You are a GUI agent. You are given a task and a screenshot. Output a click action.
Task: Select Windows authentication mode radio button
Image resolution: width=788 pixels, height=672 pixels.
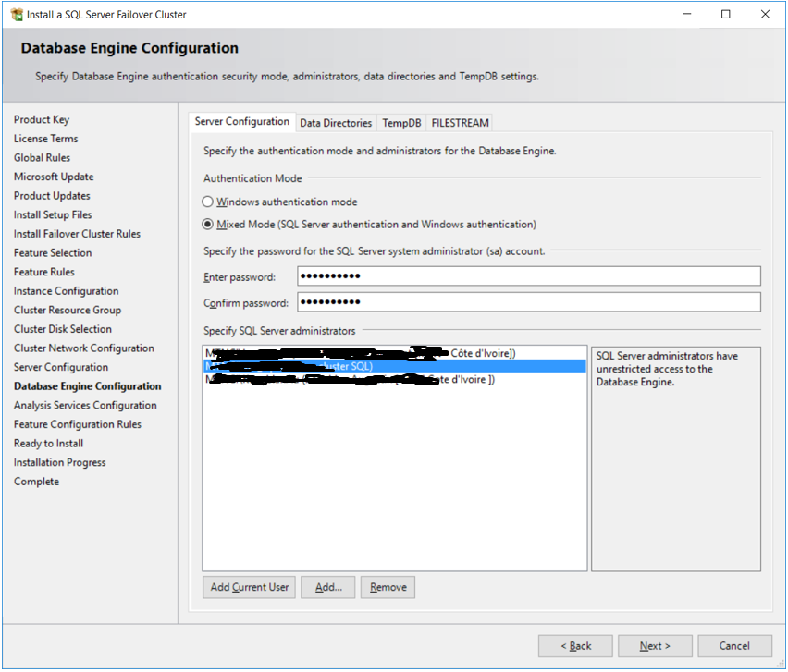pyautogui.click(x=207, y=202)
